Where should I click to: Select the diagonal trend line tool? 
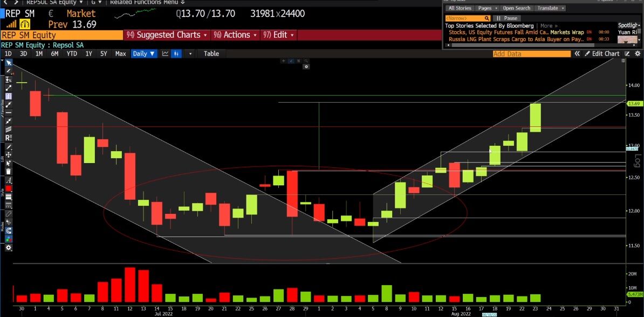9,87
